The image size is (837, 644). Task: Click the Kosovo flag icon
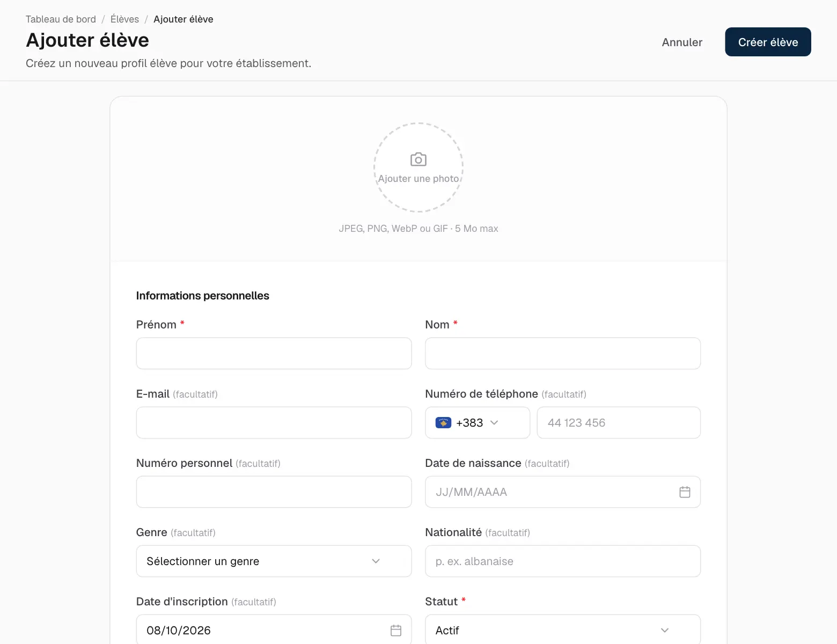point(443,422)
